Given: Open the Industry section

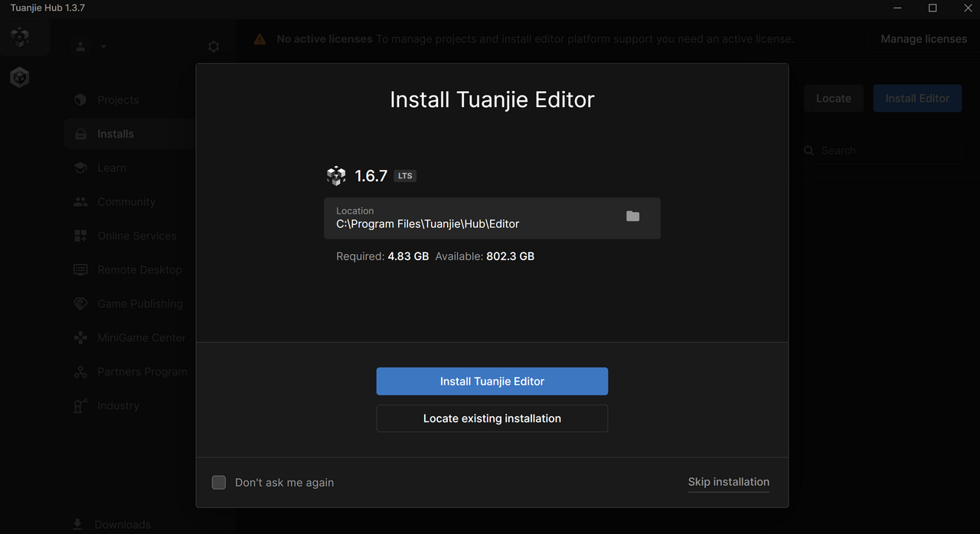Looking at the screenshot, I should (116, 405).
